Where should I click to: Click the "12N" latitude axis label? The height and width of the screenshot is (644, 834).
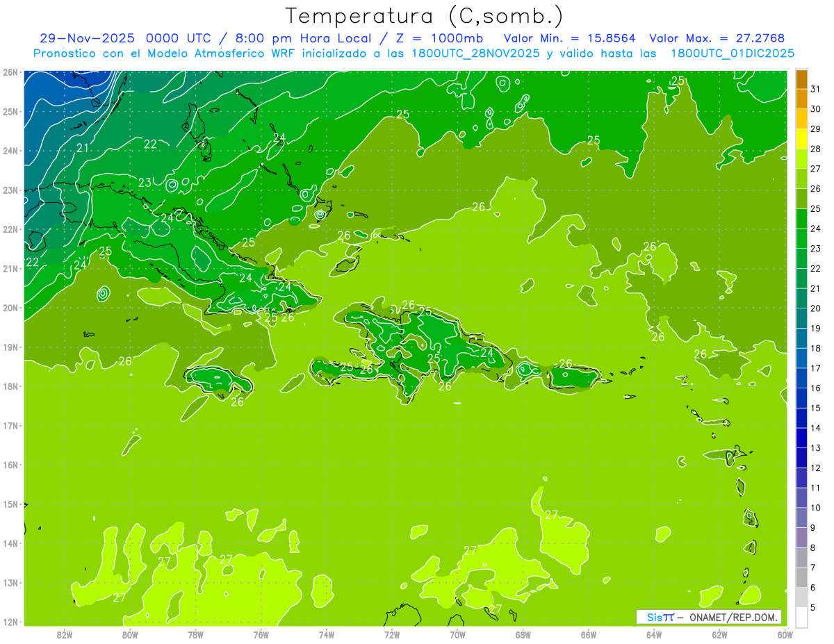[x=10, y=622]
